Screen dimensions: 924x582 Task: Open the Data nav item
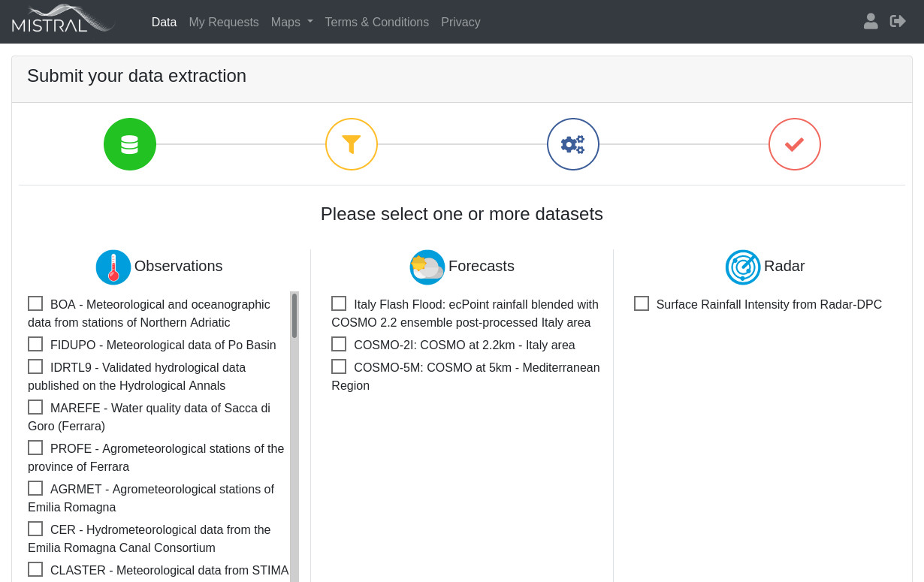164,23
